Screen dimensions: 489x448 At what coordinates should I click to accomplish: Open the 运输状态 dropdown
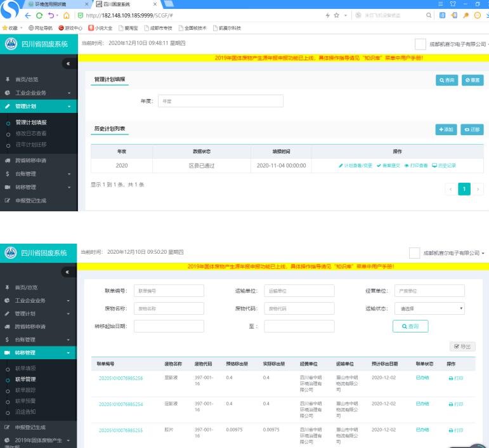click(429, 308)
